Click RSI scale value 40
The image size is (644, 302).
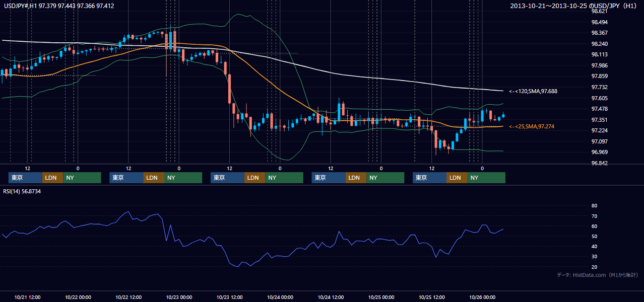(594, 246)
